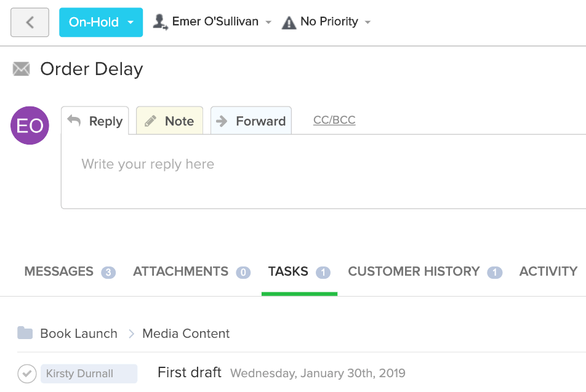Click the assignee person icon
The image size is (586, 392).
(x=160, y=22)
